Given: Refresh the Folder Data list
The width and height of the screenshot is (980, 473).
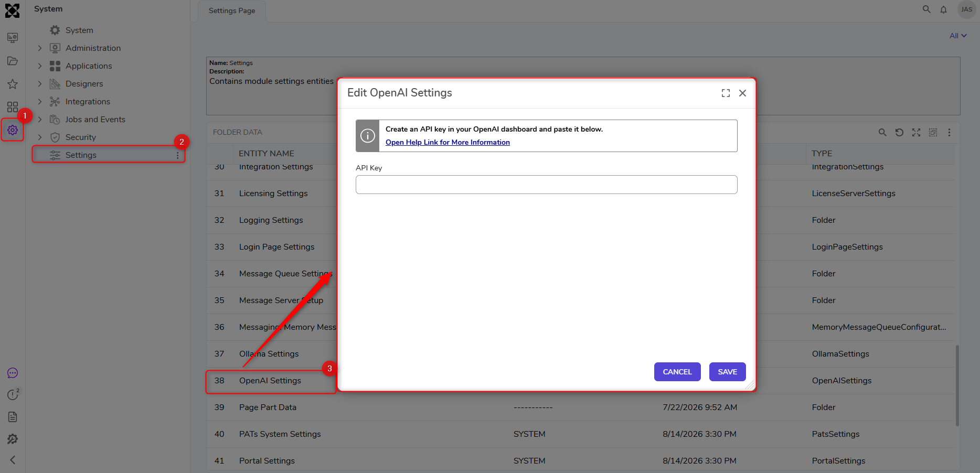Looking at the screenshot, I should 899,133.
